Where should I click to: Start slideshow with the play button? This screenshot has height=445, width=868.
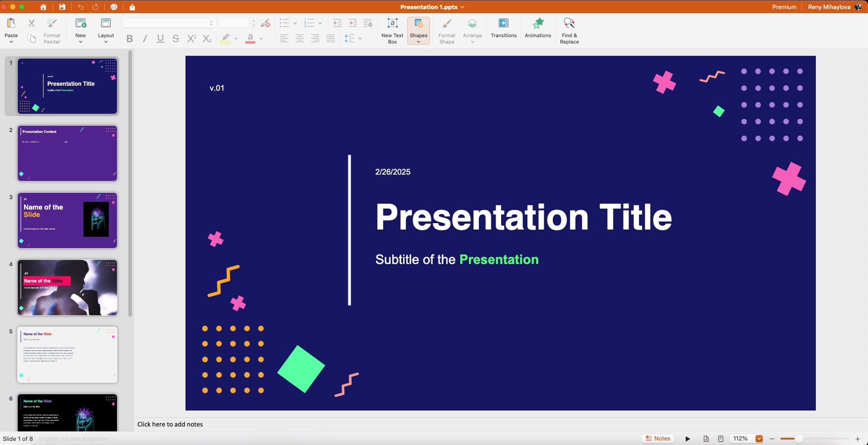pyautogui.click(x=688, y=439)
